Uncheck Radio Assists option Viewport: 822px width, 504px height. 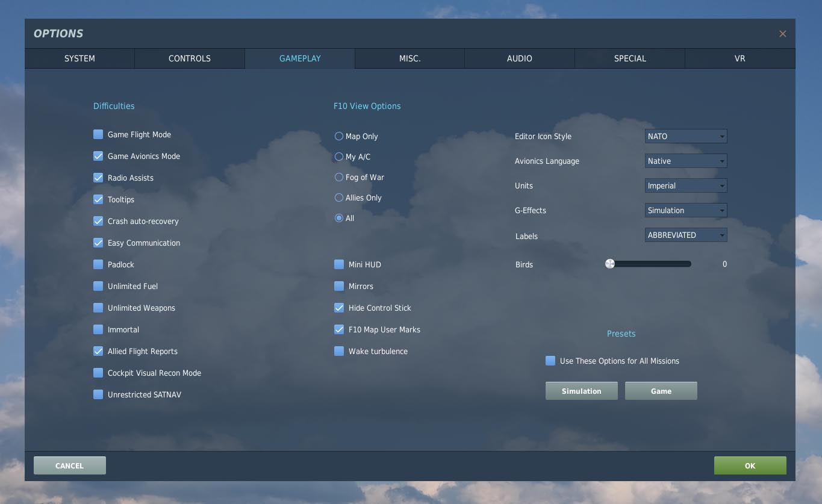click(x=98, y=178)
